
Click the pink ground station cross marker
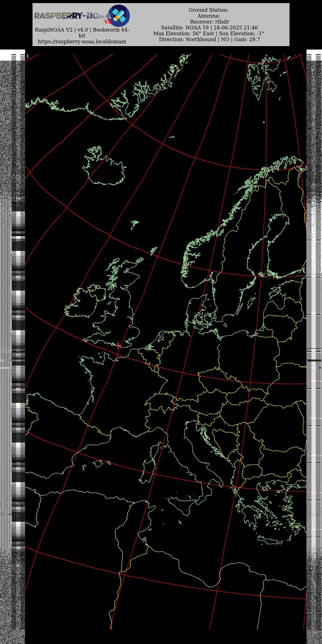point(118,345)
